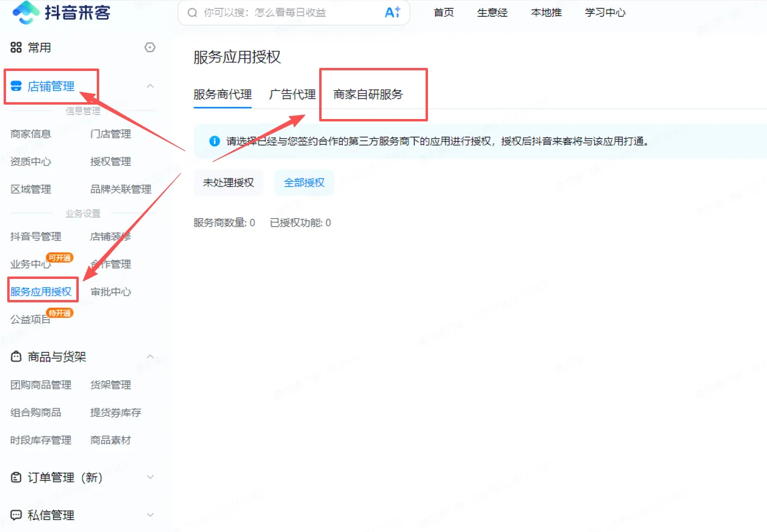This screenshot has width=767, height=532.
Task: Open 公益项目 in sidebar
Action: (31, 320)
